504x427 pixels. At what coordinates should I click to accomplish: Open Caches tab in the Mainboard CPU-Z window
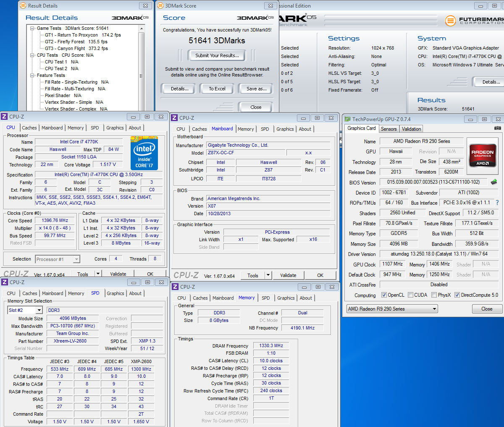199,129
